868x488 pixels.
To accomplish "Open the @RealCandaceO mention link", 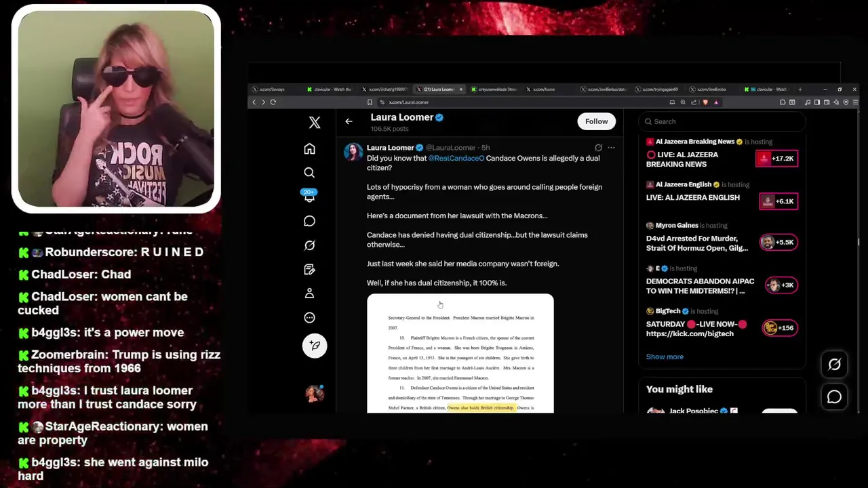I will coord(456,158).
